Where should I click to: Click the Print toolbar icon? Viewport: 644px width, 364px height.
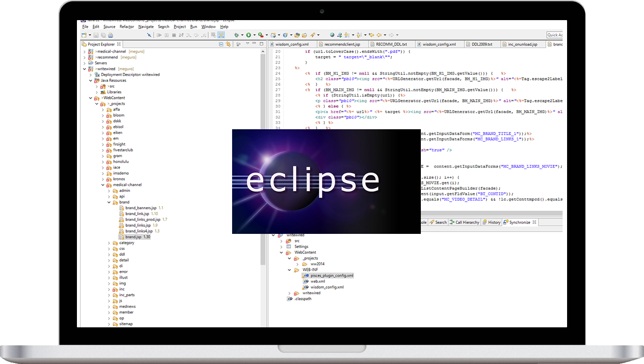110,35
